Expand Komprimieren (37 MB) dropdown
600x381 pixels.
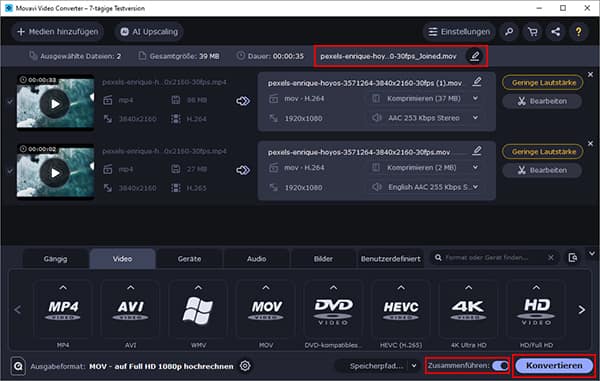475,99
